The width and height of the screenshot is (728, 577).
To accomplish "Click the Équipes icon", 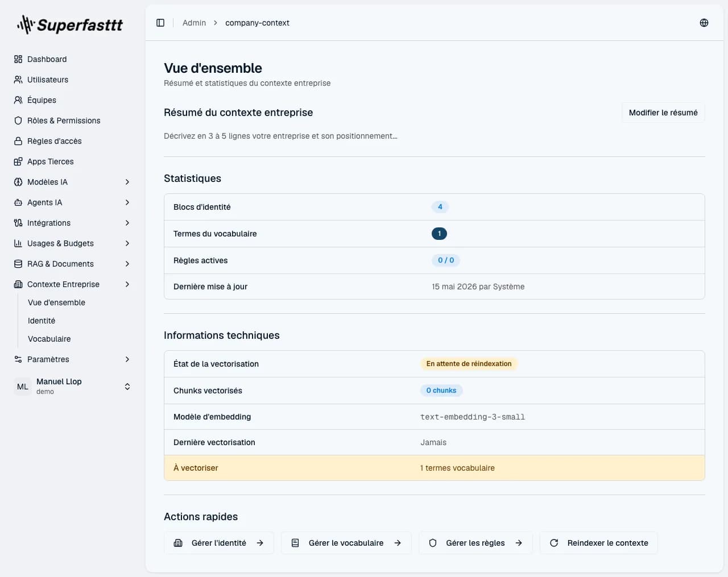I will click(x=18, y=100).
